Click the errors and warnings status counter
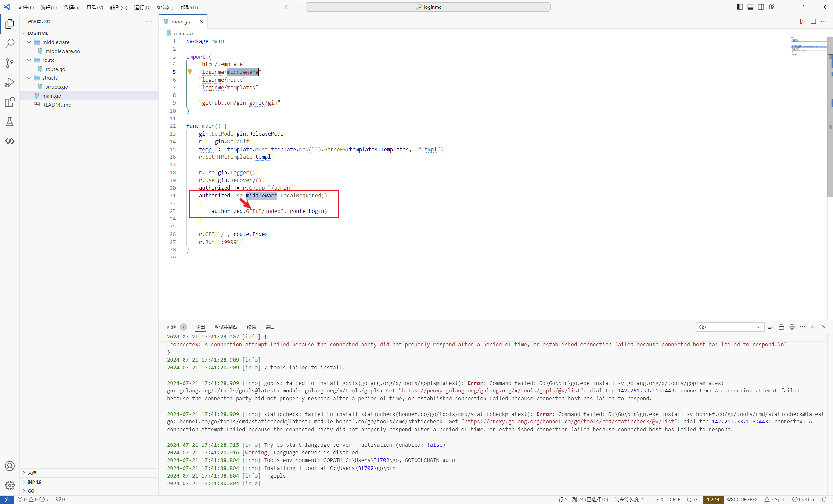The image size is (833, 504). point(33,499)
